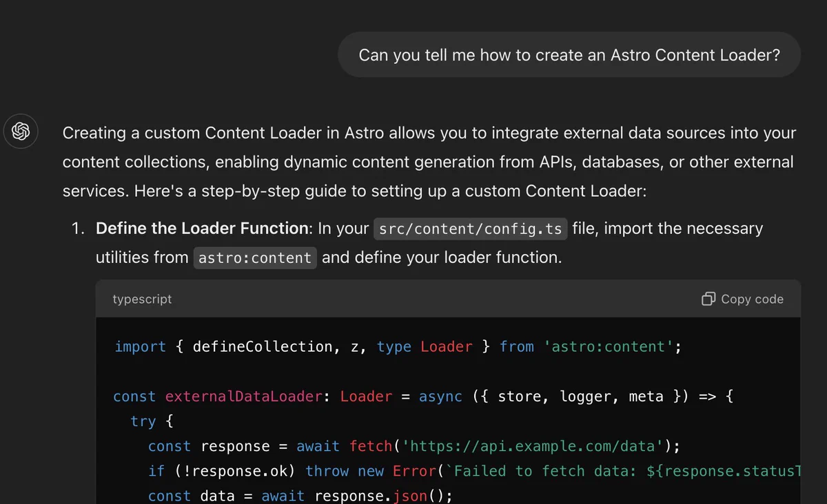
Task: Click the Copy code button label
Action: coord(752,299)
